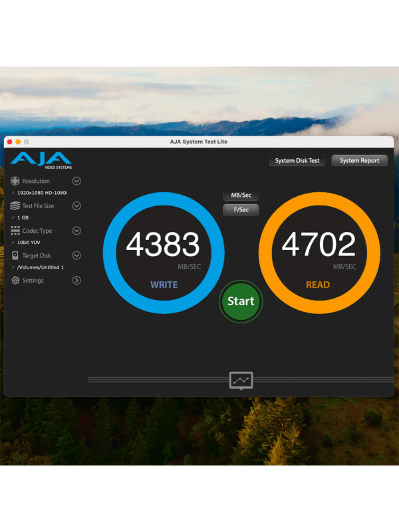Click the AJA System Test Lite title
399x532 pixels.
click(x=198, y=142)
